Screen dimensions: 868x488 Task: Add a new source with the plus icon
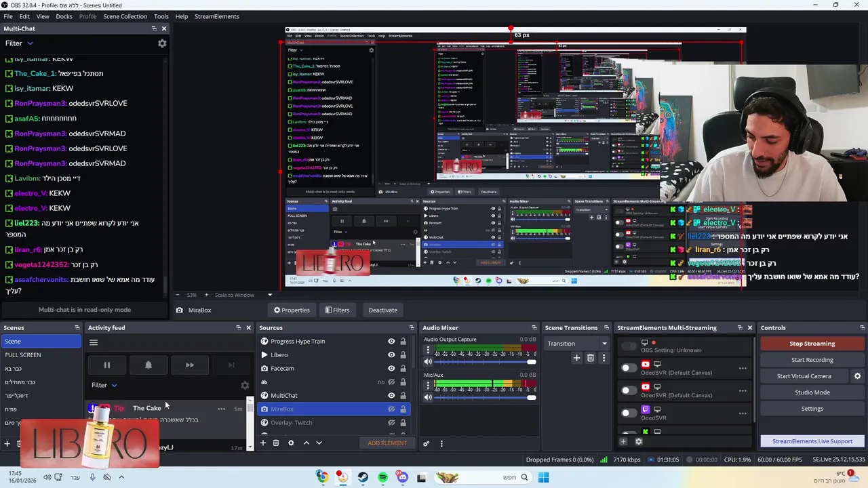262,443
